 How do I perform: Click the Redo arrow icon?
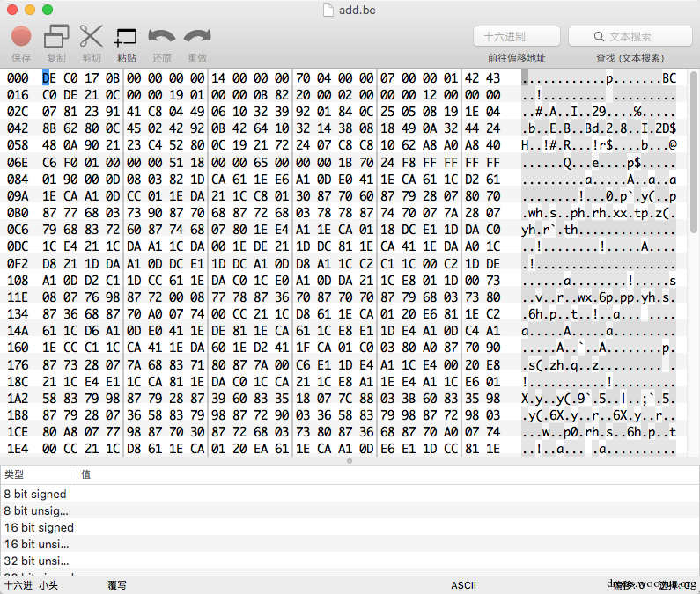(197, 36)
